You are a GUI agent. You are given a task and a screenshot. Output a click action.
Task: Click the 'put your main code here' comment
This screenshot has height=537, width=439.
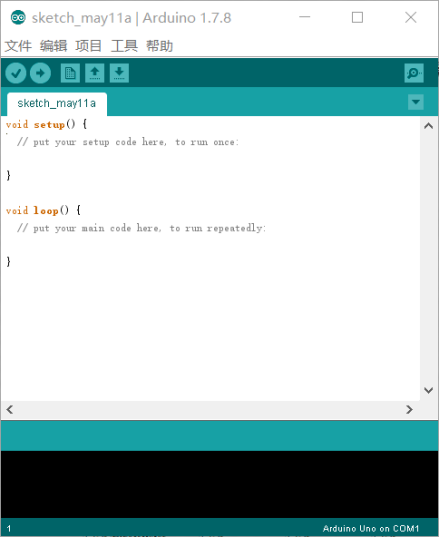point(141,228)
